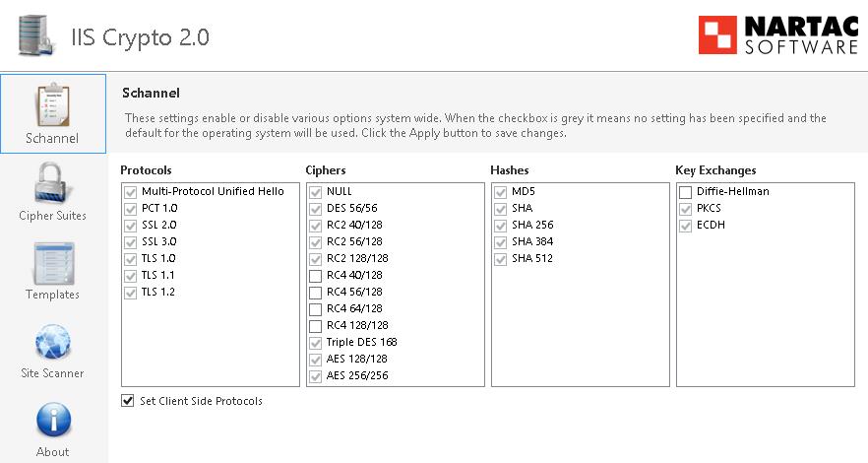The image size is (868, 463).
Task: Click the IIS Crypto server icon
Action: tap(35, 35)
